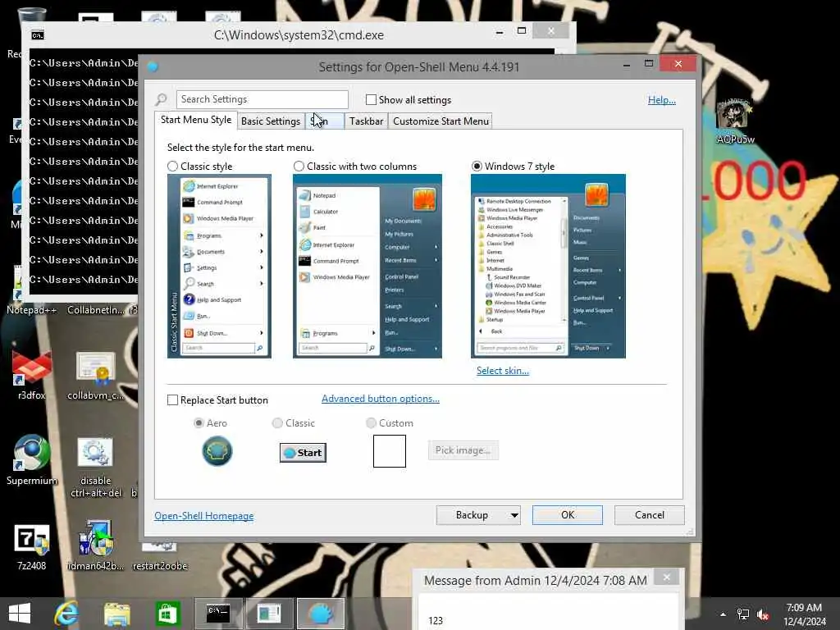Maximize the cmd.exe window

[x=521, y=31]
